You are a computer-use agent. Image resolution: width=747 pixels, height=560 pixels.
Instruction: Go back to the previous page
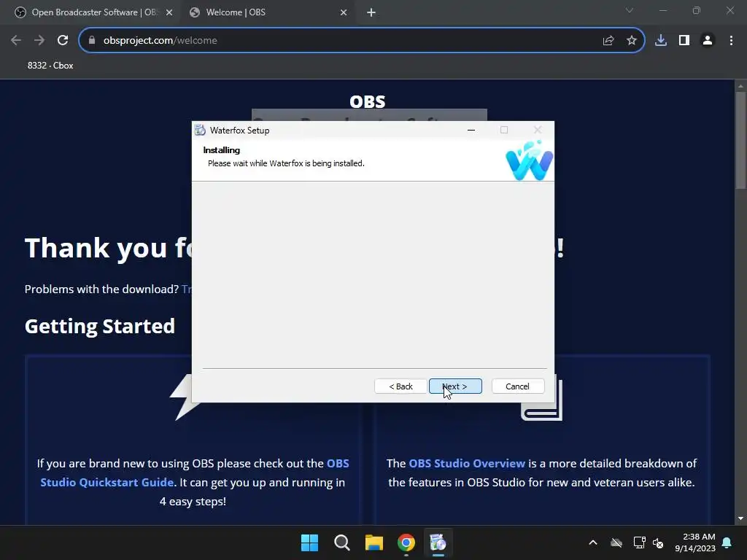pyautogui.click(x=16, y=41)
